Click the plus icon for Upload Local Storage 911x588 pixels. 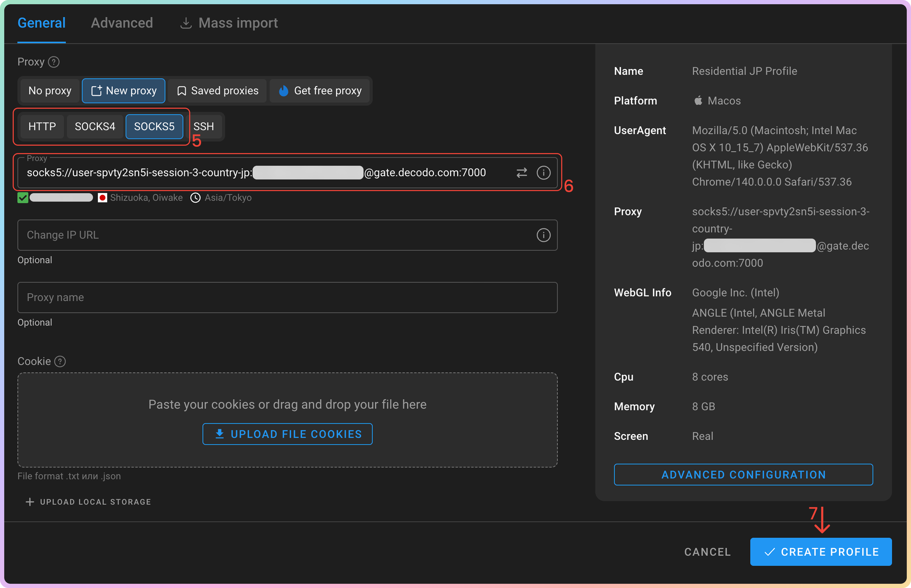click(x=30, y=502)
